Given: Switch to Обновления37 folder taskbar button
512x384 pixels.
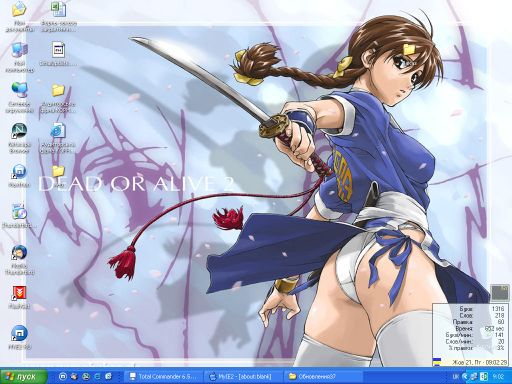Looking at the screenshot, I should coord(322,377).
